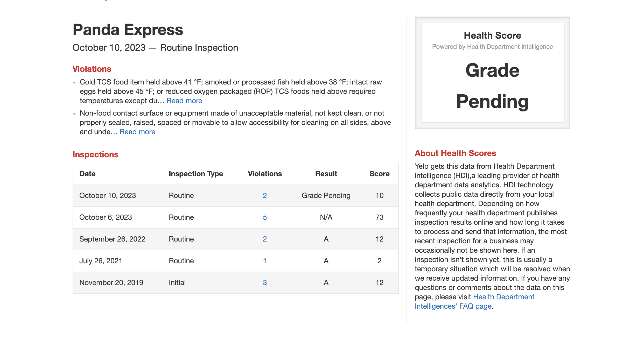This screenshot has height=340, width=644.
Task: Click the Panda Express business title
Action: (x=128, y=30)
